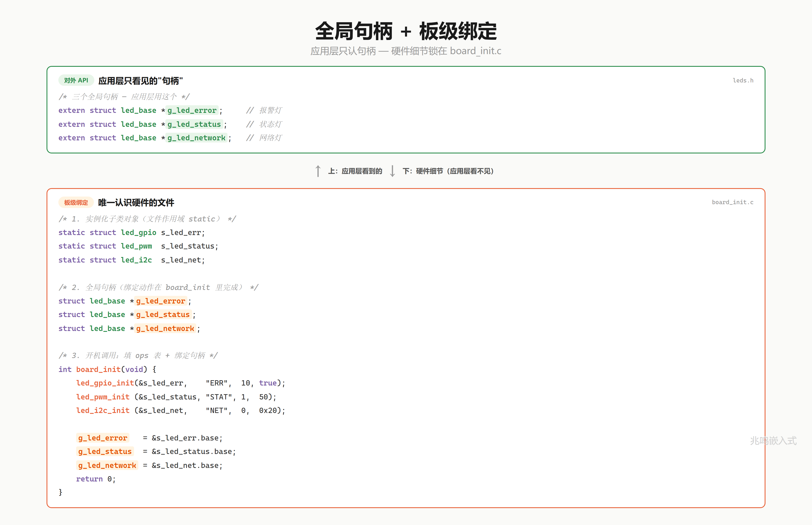The width and height of the screenshot is (812, 525).
Task: Click the led_gpio_init call
Action: point(105,383)
